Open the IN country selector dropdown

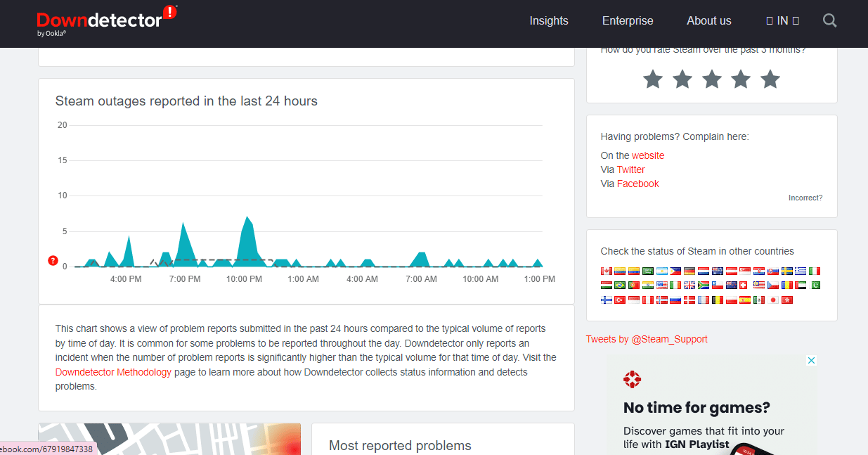tap(782, 21)
